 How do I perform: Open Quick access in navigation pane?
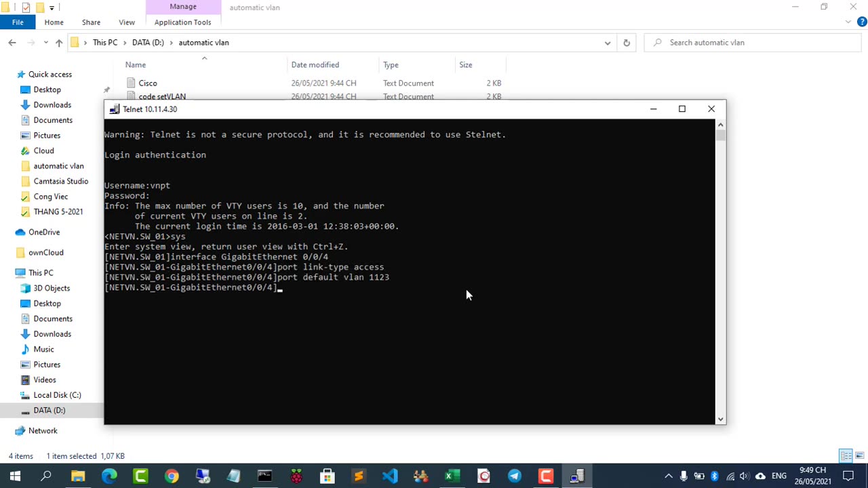coord(50,75)
